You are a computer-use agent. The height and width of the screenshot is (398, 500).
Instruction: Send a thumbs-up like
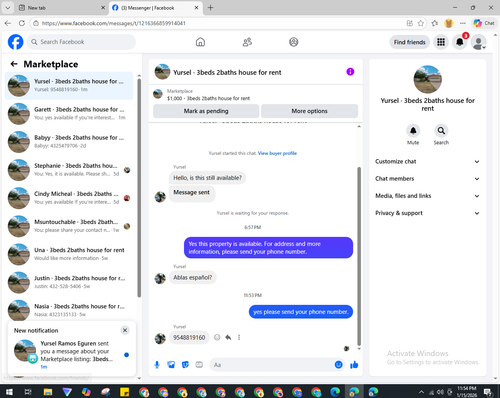[354, 365]
